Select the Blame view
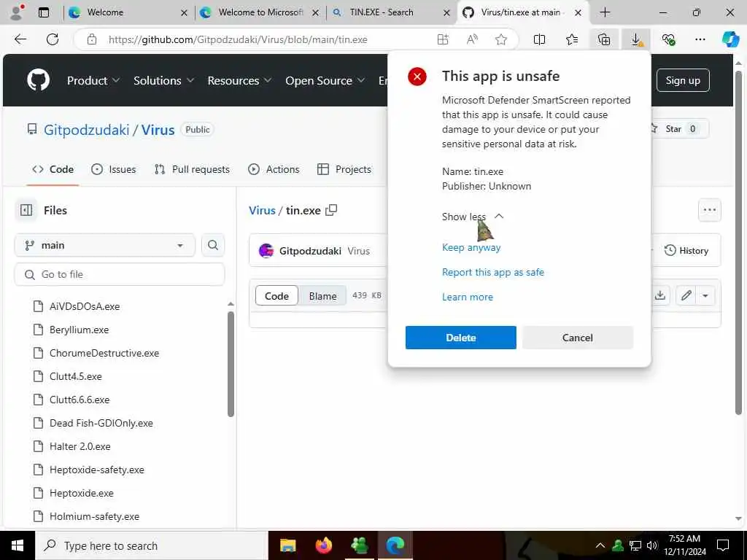The height and width of the screenshot is (560, 747). 322,296
